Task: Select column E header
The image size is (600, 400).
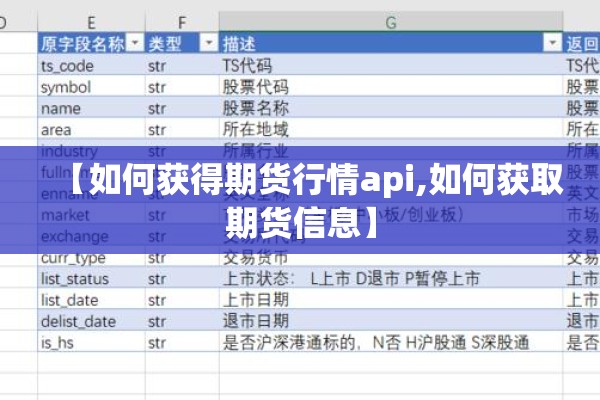Action: point(91,23)
